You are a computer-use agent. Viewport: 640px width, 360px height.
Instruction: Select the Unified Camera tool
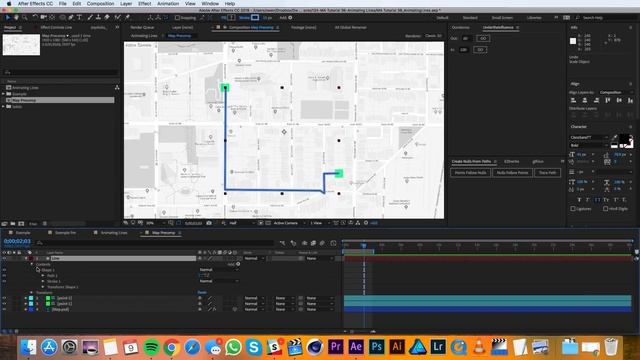point(44,18)
